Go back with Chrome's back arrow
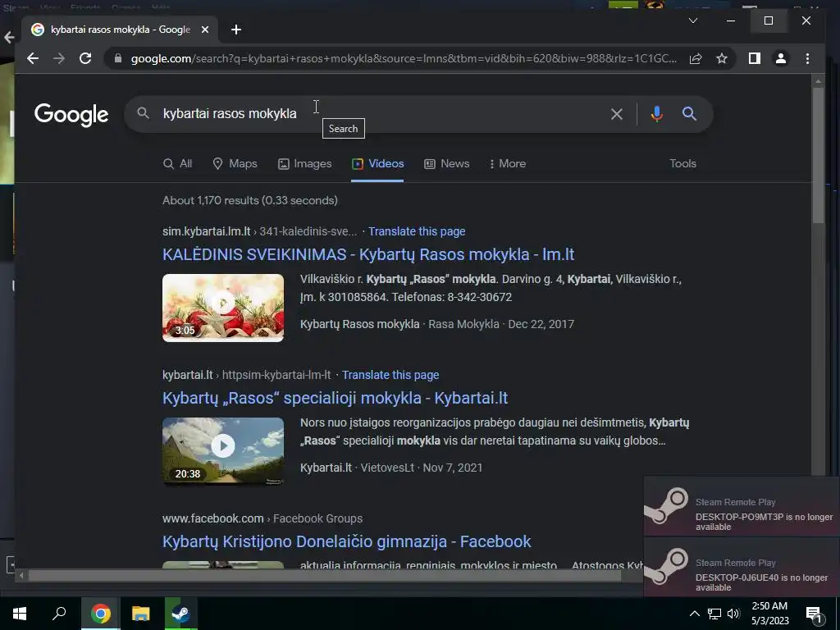This screenshot has height=630, width=840. coord(33,58)
